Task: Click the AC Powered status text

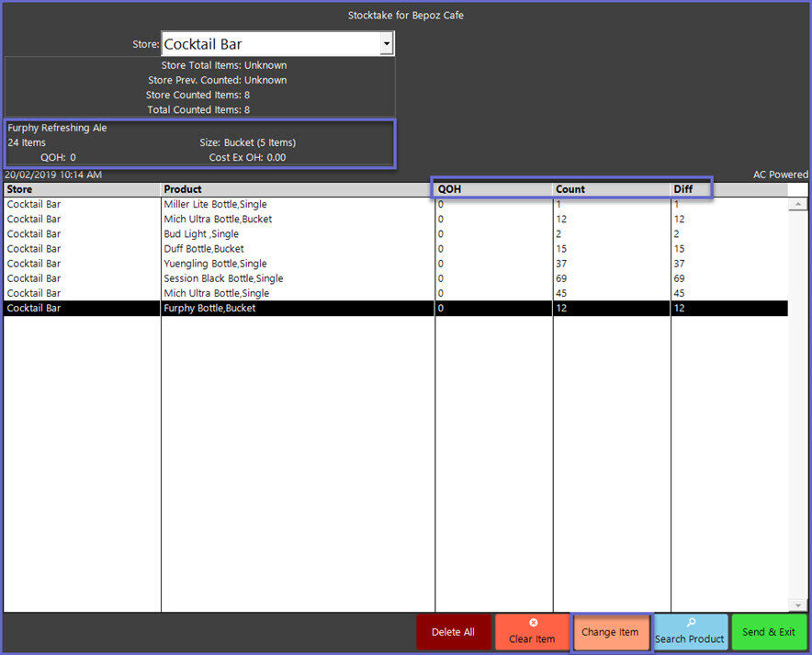Action: pos(781,175)
